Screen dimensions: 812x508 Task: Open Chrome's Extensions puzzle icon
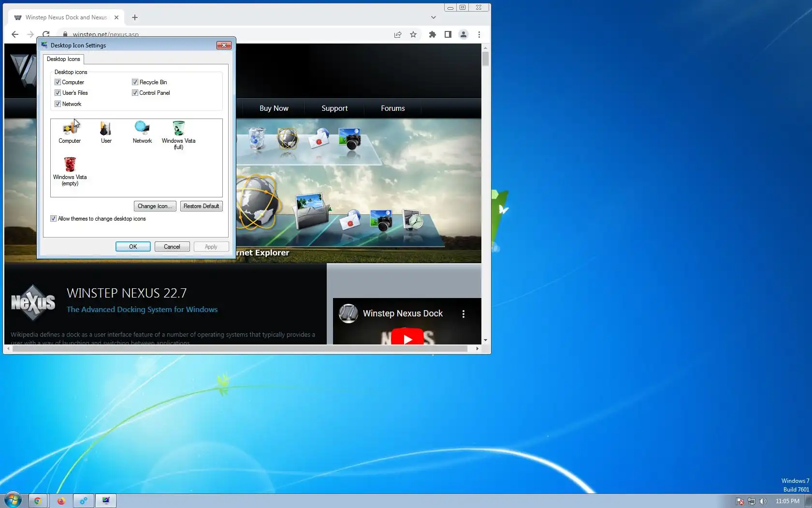(433, 34)
